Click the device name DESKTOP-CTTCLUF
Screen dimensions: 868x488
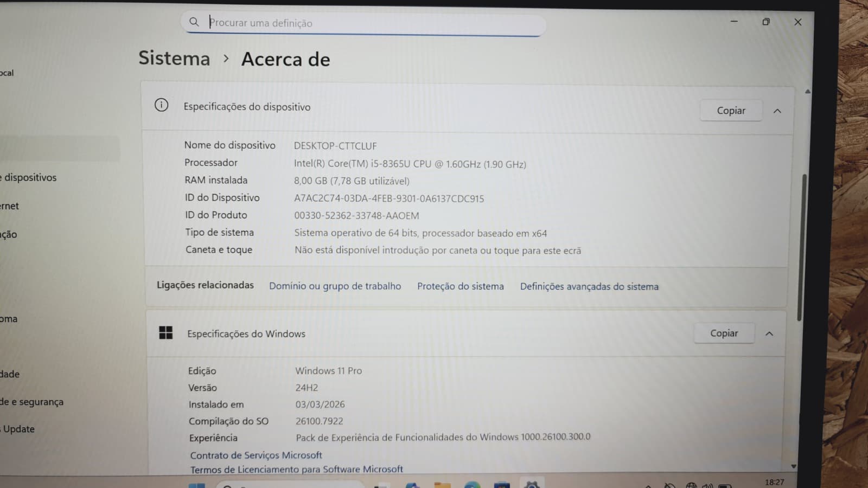click(335, 146)
